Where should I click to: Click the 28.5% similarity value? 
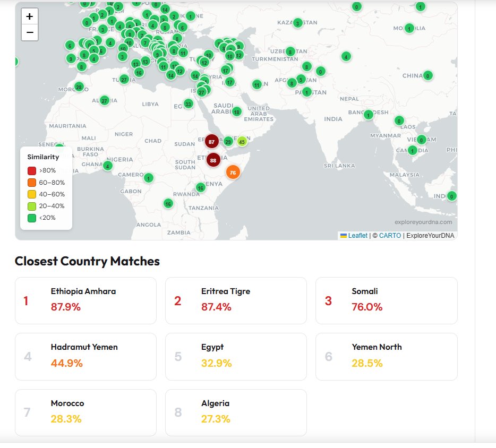367,363
